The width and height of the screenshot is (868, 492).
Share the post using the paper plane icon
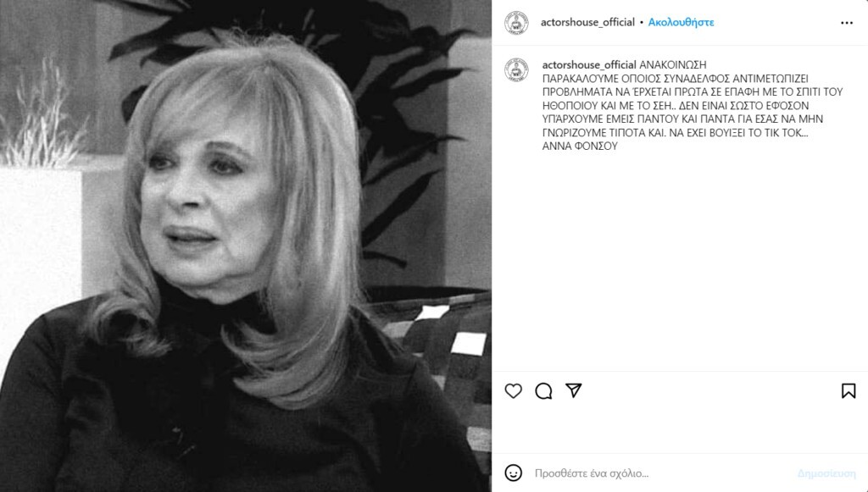click(574, 390)
